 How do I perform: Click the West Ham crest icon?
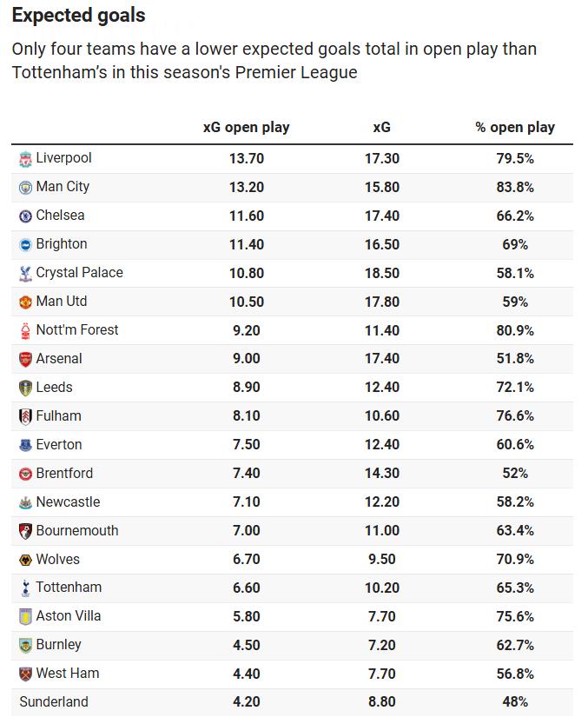tap(25, 674)
